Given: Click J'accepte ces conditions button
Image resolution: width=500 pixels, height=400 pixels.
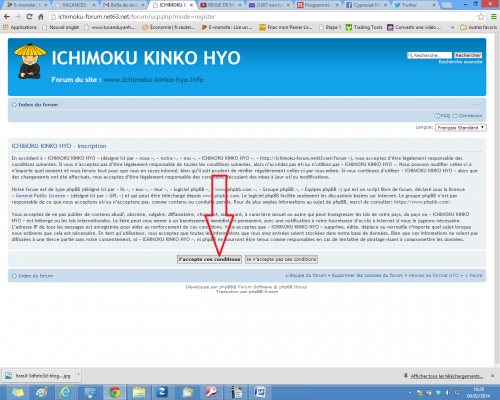Looking at the screenshot, I should pyautogui.click(x=209, y=259).
